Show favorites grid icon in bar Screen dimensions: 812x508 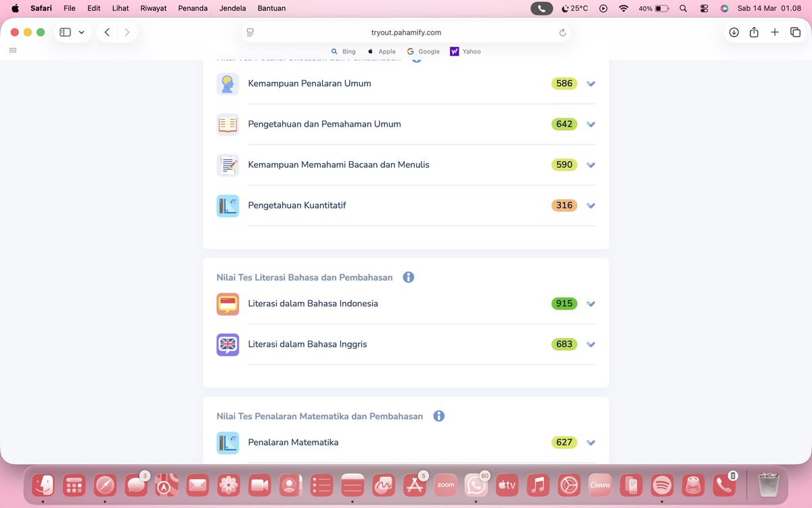click(13, 51)
